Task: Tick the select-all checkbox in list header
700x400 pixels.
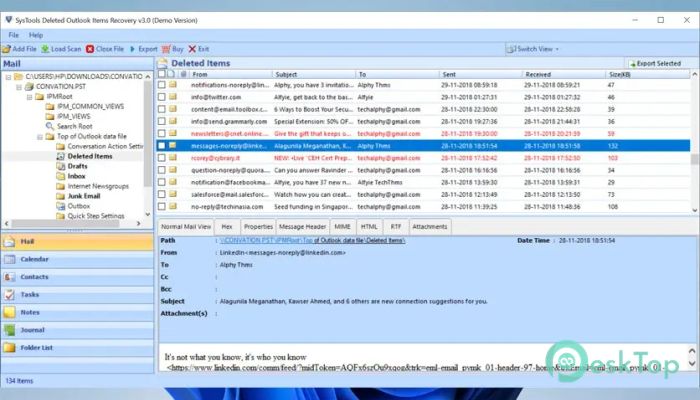Action: point(162,74)
